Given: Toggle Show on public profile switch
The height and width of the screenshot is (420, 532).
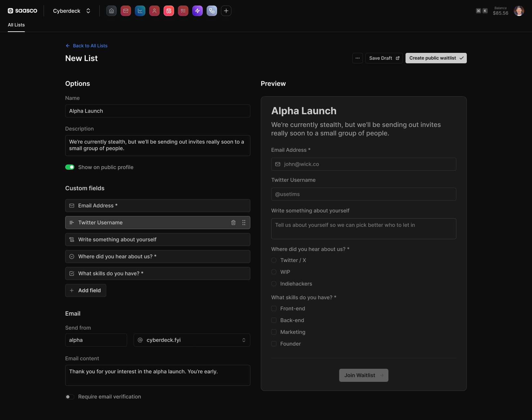Looking at the screenshot, I should 70,167.
